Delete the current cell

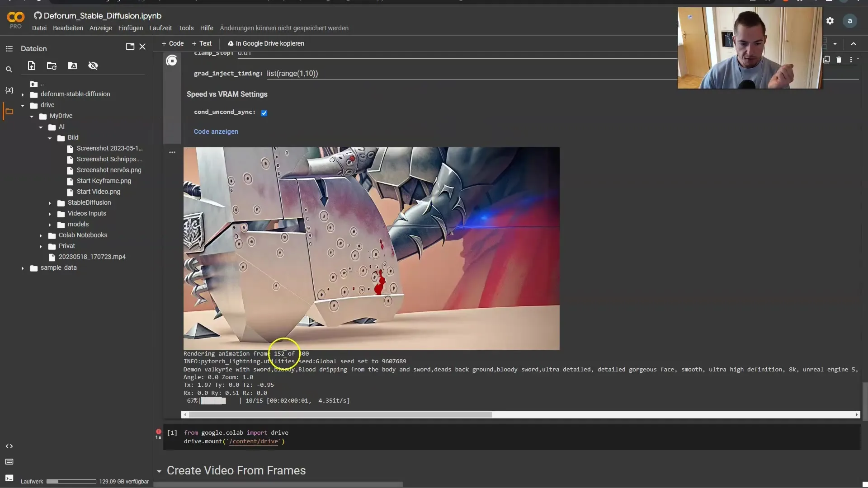point(839,60)
